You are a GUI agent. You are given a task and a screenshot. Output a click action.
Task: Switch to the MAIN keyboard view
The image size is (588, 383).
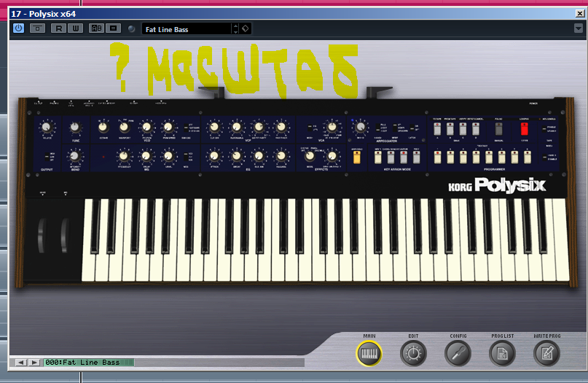(369, 353)
